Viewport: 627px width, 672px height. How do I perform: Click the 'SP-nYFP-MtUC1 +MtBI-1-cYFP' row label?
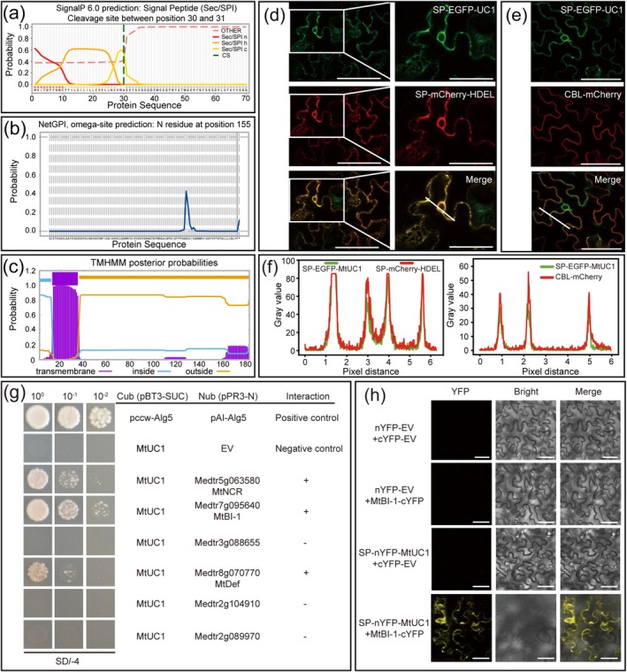point(394,629)
